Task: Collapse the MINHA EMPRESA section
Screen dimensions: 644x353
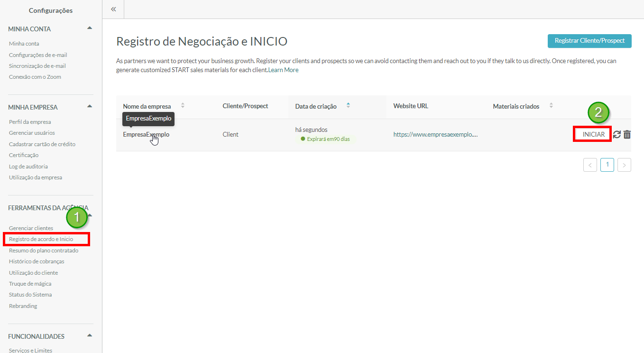Action: [90, 106]
